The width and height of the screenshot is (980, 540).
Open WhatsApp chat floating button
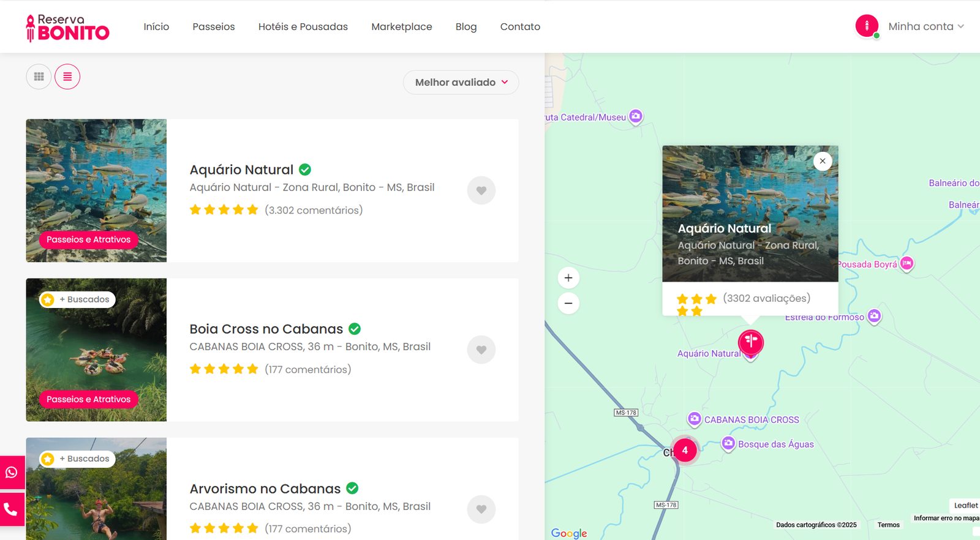click(x=12, y=473)
